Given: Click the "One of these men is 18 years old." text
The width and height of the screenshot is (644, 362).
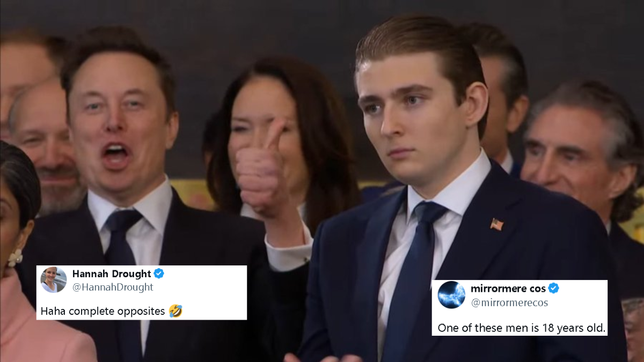Looking at the screenshot, I should (522, 328).
